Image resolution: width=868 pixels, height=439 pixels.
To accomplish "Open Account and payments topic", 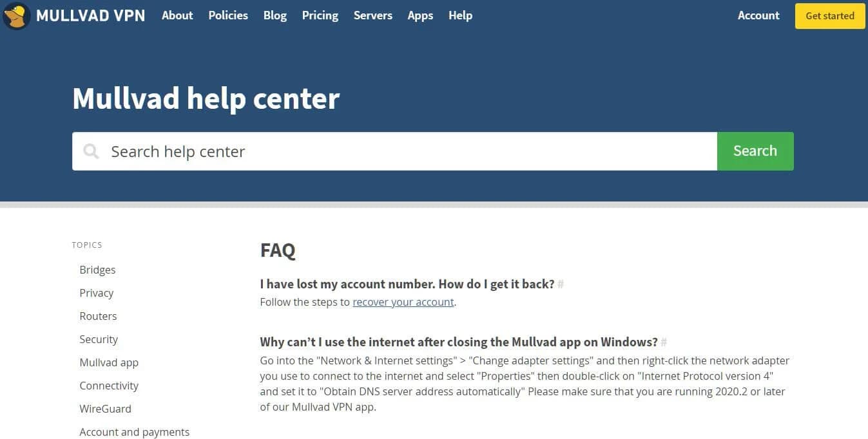I will click(135, 432).
